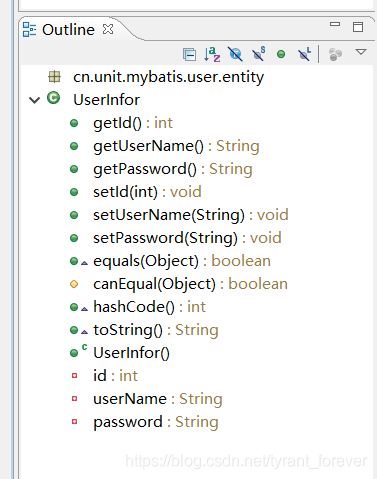Click red private icon of password field

click(74, 422)
